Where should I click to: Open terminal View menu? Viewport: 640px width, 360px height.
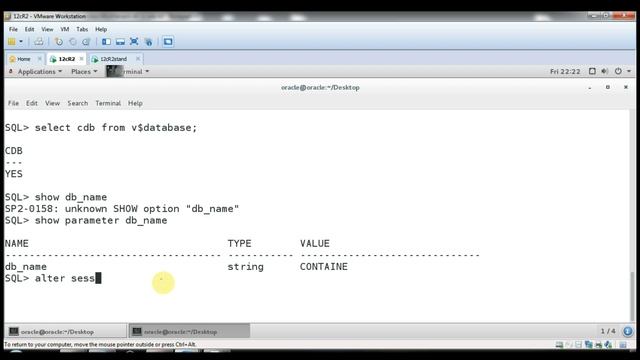click(x=52, y=103)
